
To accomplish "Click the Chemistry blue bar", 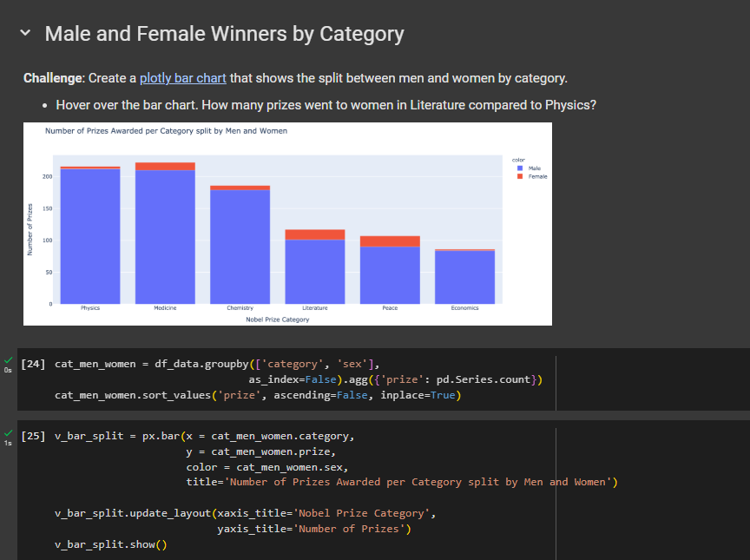I will click(240, 247).
